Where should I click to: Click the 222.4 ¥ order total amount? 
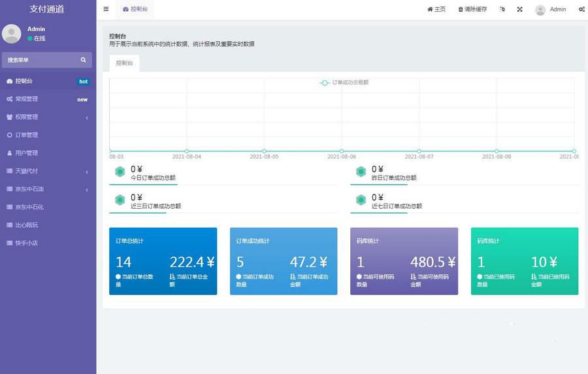click(x=192, y=262)
